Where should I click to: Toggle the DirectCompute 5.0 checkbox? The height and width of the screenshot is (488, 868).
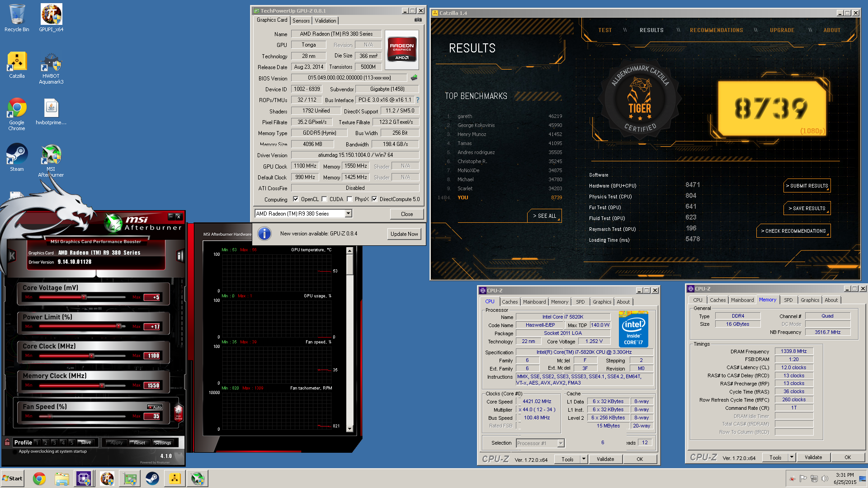374,199
